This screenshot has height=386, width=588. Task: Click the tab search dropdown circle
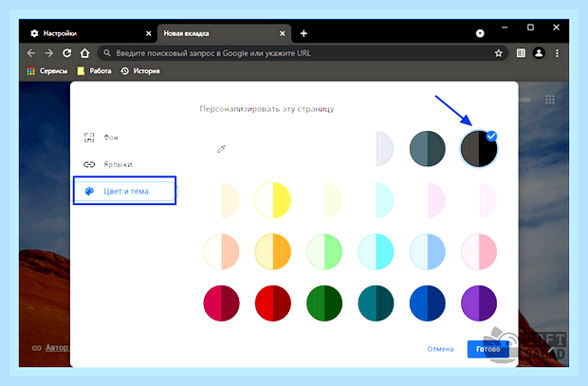pyautogui.click(x=480, y=33)
